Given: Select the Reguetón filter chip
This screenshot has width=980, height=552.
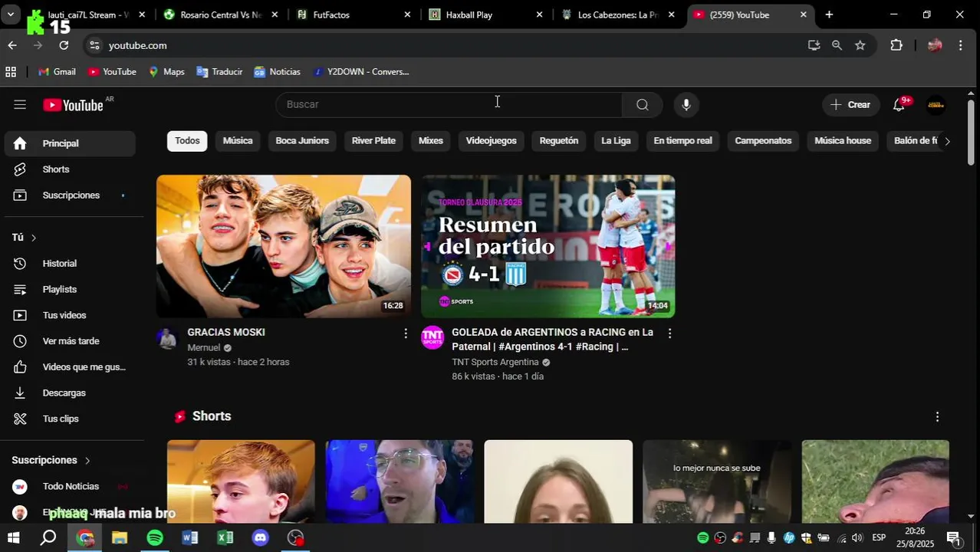Looking at the screenshot, I should tap(559, 141).
